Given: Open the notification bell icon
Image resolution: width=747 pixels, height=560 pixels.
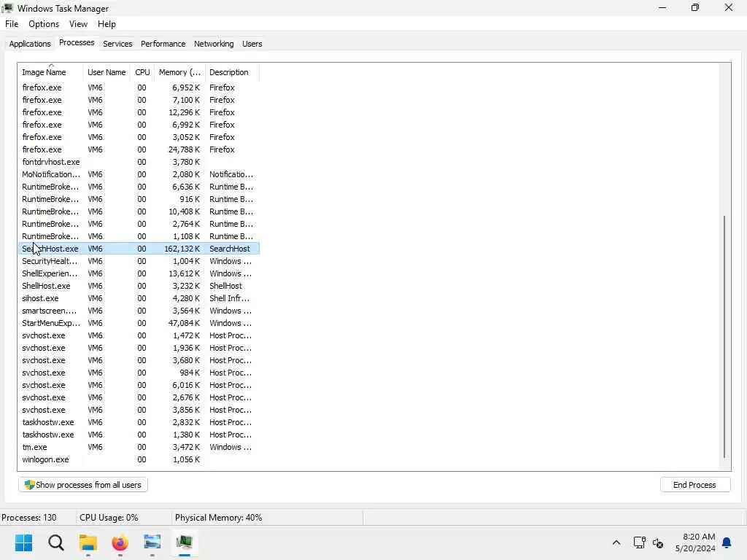Looking at the screenshot, I should point(727,542).
